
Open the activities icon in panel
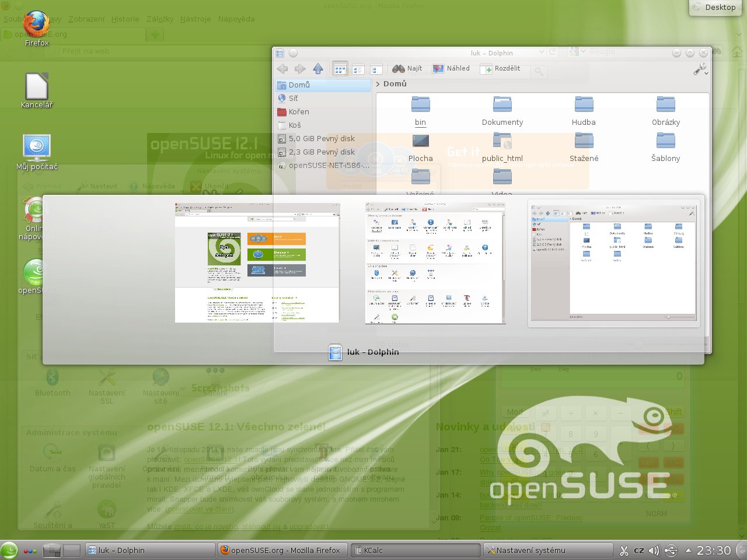click(30, 551)
